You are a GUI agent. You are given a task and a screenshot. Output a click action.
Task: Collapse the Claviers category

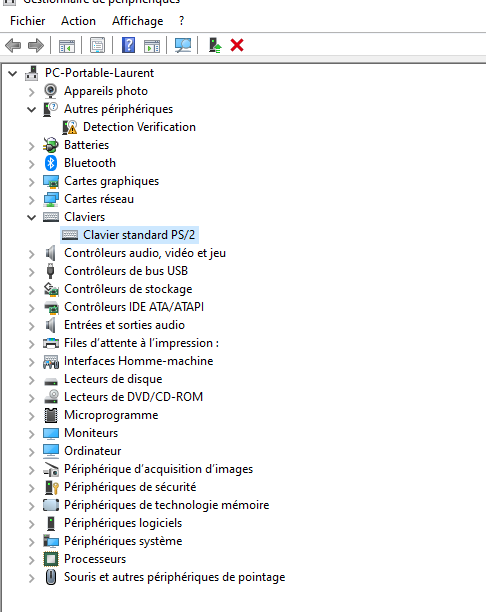click(x=32, y=217)
